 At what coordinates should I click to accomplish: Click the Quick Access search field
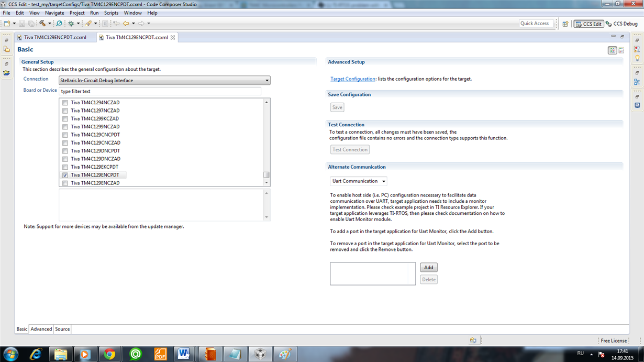(x=536, y=24)
